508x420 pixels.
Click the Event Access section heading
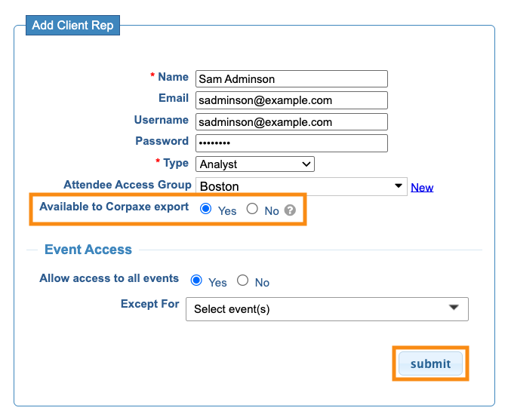click(88, 250)
